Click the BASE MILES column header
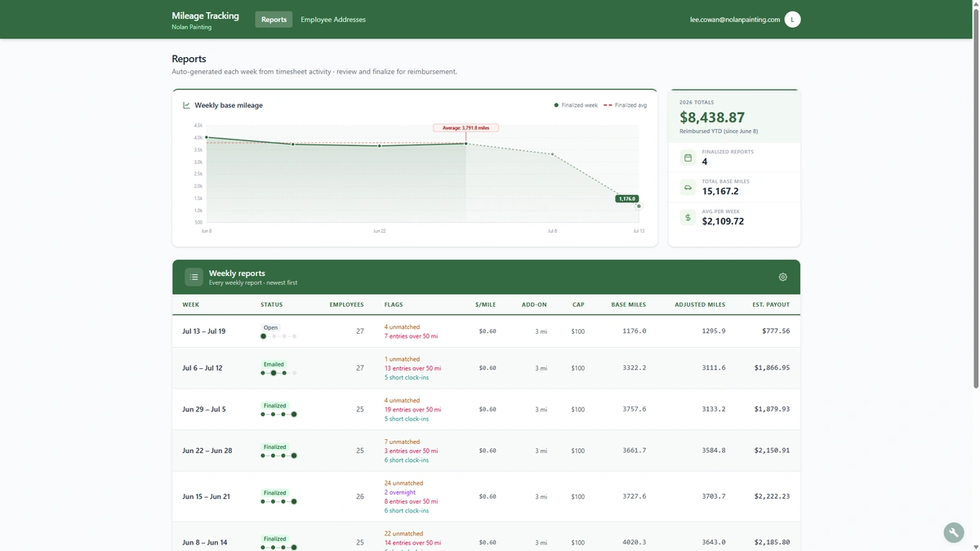 628,304
